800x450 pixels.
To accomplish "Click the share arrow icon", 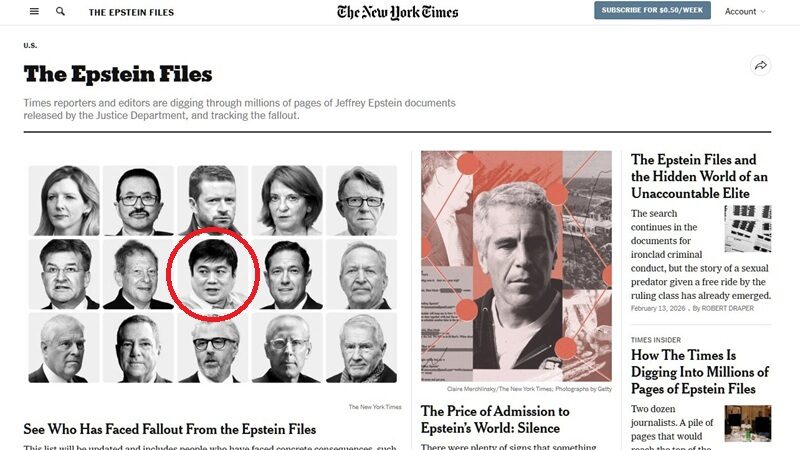I will coord(761,65).
